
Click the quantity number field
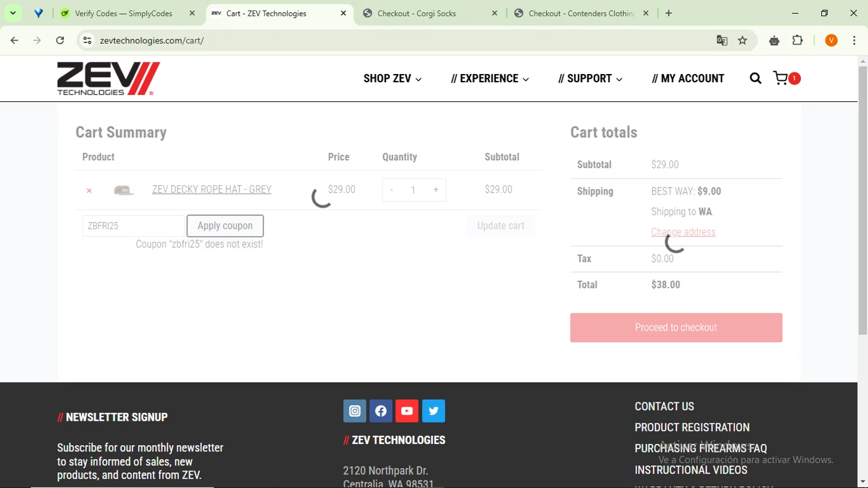click(413, 190)
